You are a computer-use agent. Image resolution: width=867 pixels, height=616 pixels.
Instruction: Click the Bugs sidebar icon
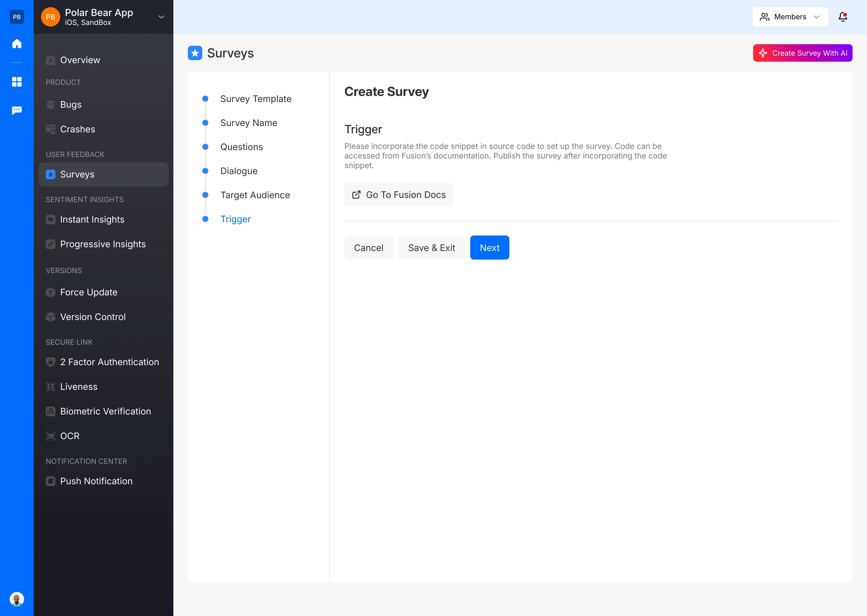(x=51, y=105)
